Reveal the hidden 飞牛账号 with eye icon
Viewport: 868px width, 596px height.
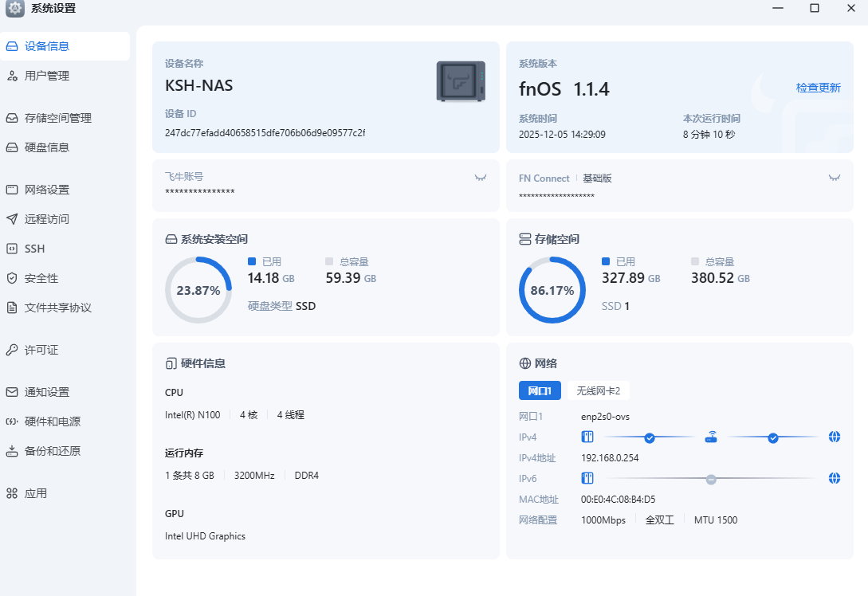(480, 178)
